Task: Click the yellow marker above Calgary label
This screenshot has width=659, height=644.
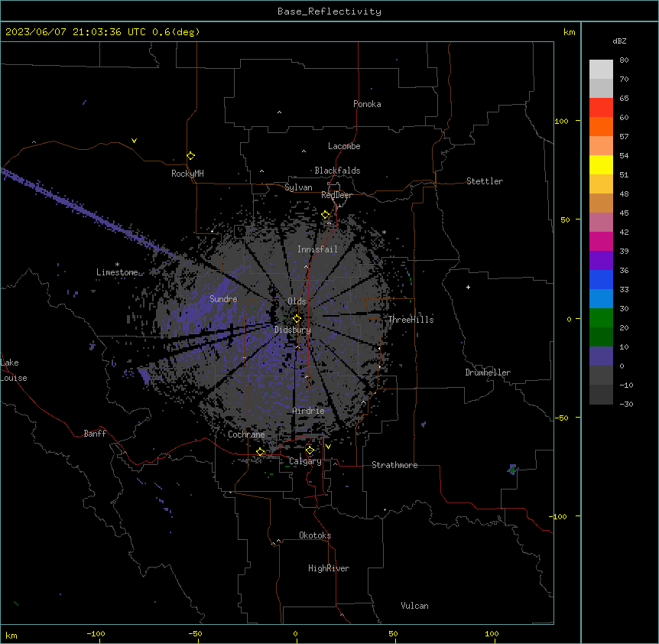Action: click(310, 450)
